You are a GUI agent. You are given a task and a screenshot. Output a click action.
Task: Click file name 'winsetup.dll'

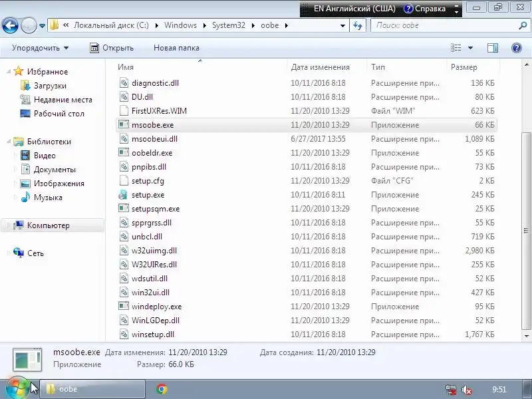[153, 334]
